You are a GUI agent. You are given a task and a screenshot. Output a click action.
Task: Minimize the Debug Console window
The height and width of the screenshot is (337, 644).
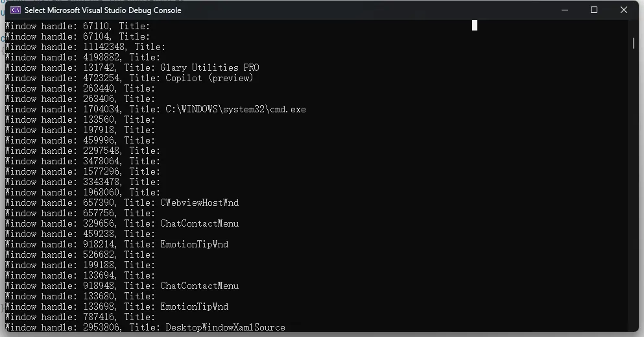565,10
